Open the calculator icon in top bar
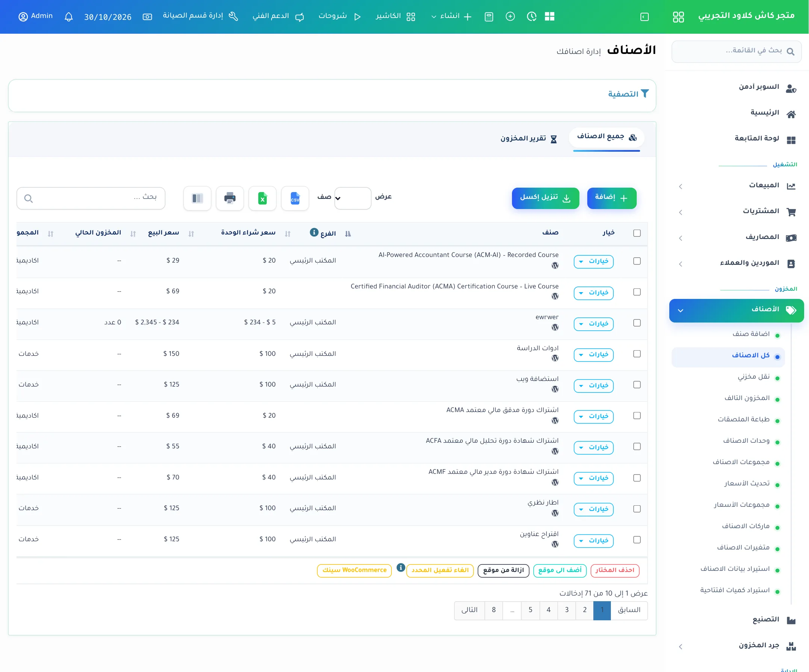Image resolution: width=809 pixels, height=672 pixels. pos(489,17)
